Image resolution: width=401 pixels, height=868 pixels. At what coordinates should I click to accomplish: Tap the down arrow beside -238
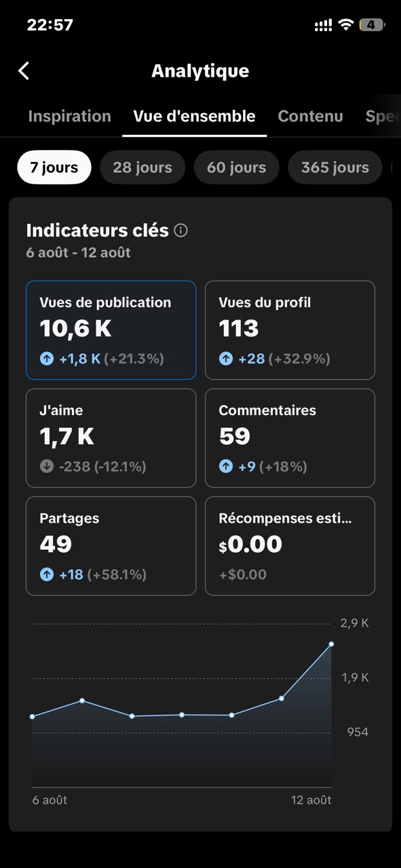click(46, 467)
